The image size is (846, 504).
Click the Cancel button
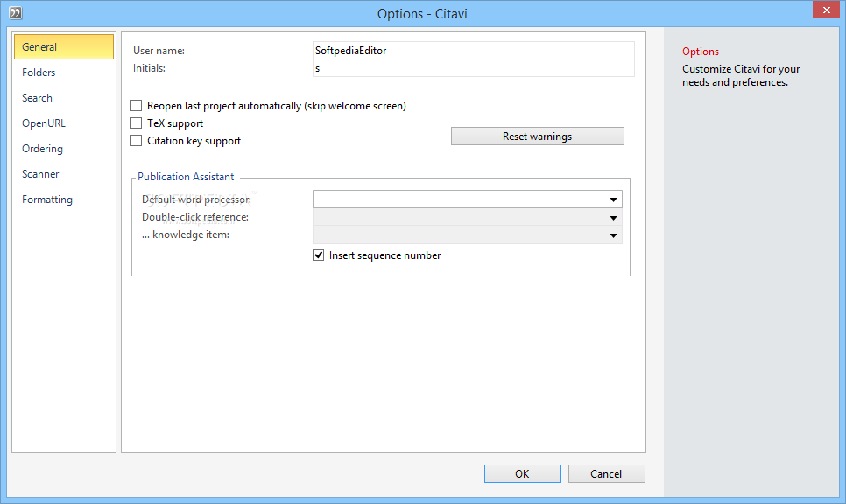606,474
